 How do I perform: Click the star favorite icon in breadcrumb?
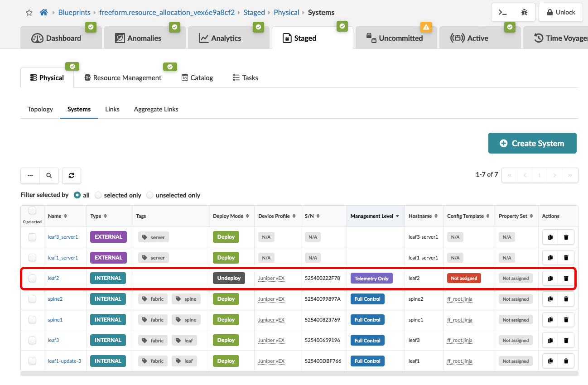pyautogui.click(x=29, y=13)
